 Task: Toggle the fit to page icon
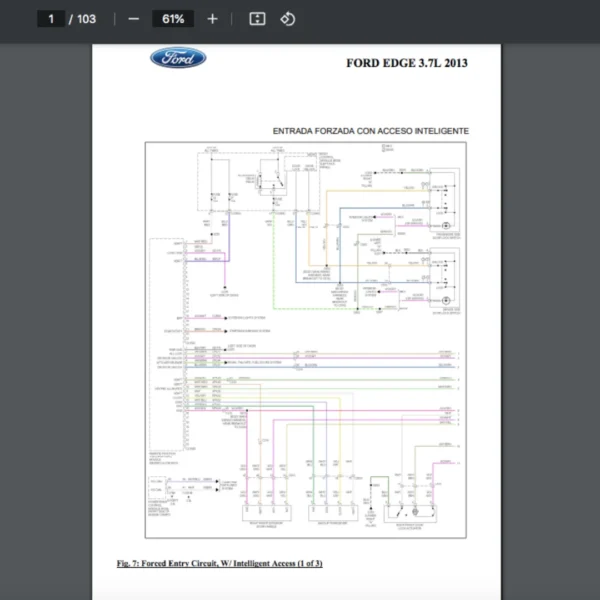click(257, 19)
